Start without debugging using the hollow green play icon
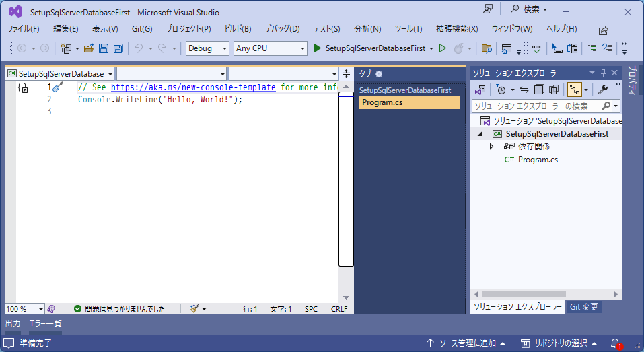The image size is (644, 352). [x=442, y=48]
